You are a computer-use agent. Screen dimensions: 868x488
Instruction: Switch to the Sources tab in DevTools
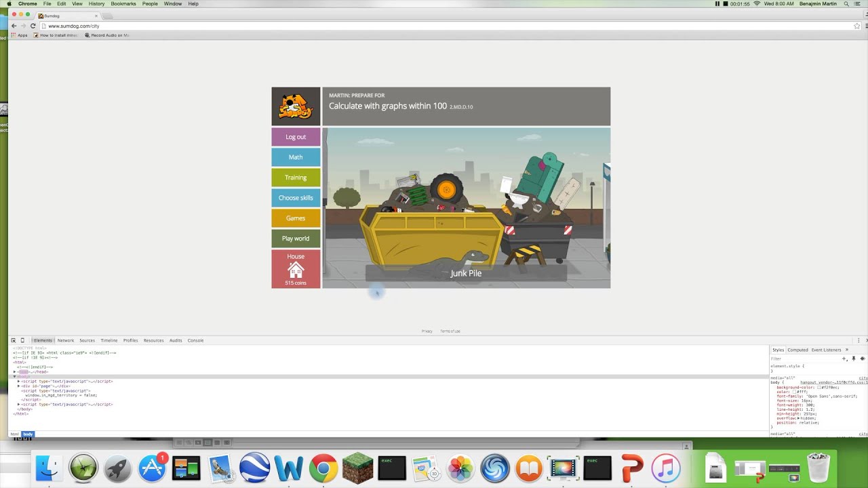pyautogui.click(x=87, y=340)
